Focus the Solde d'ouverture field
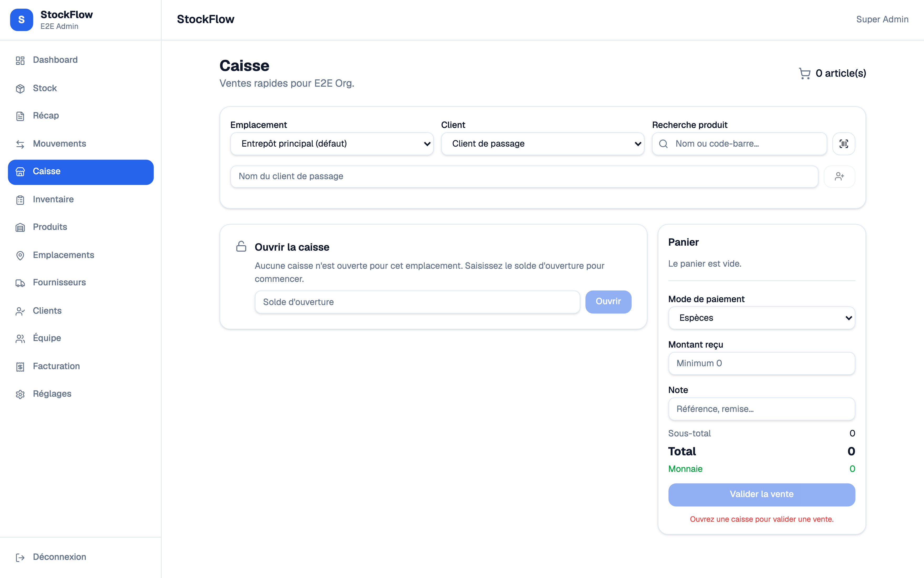The width and height of the screenshot is (924, 578). [x=417, y=302]
